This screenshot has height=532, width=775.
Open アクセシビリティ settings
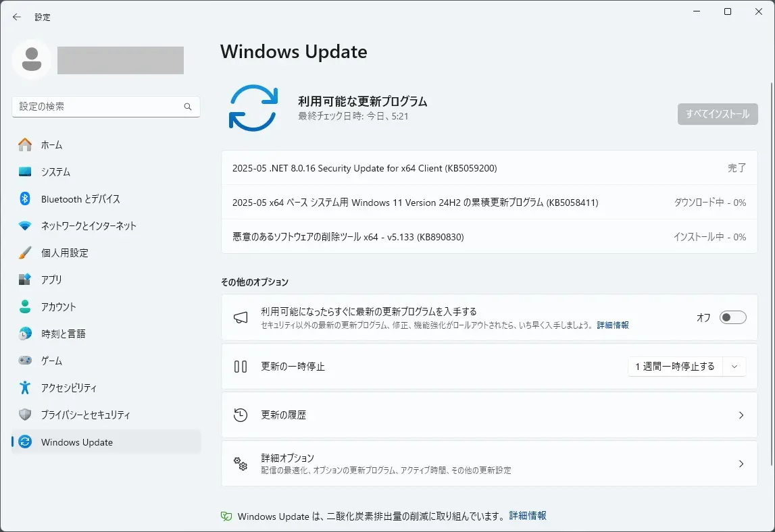[x=106, y=388]
